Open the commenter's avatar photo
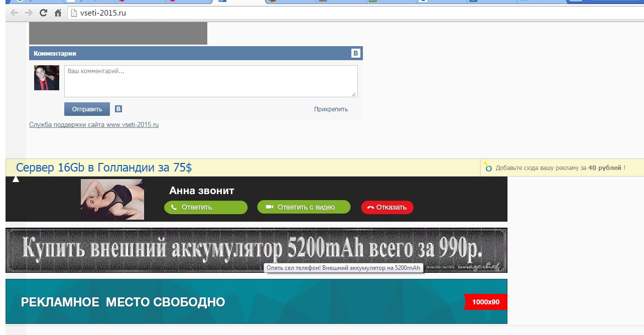This screenshot has width=644, height=335. point(47,78)
